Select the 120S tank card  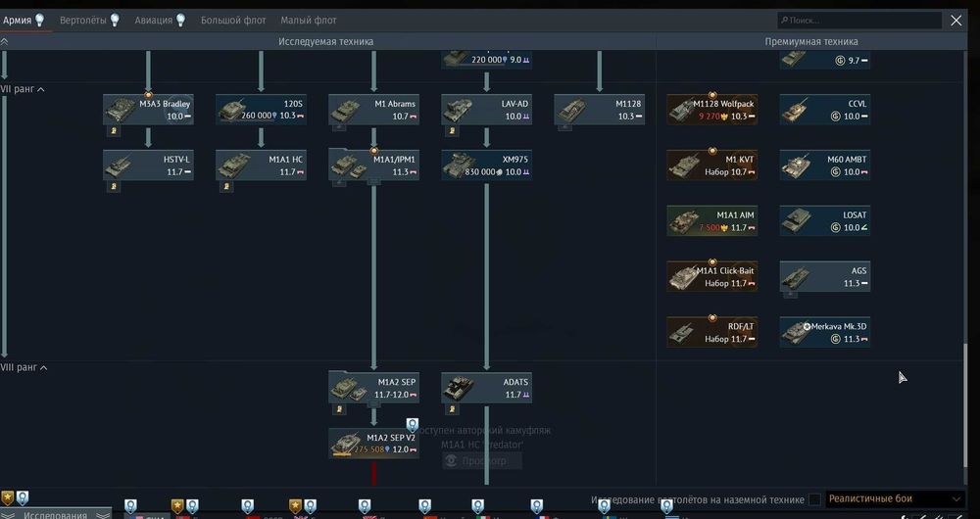[x=262, y=110]
